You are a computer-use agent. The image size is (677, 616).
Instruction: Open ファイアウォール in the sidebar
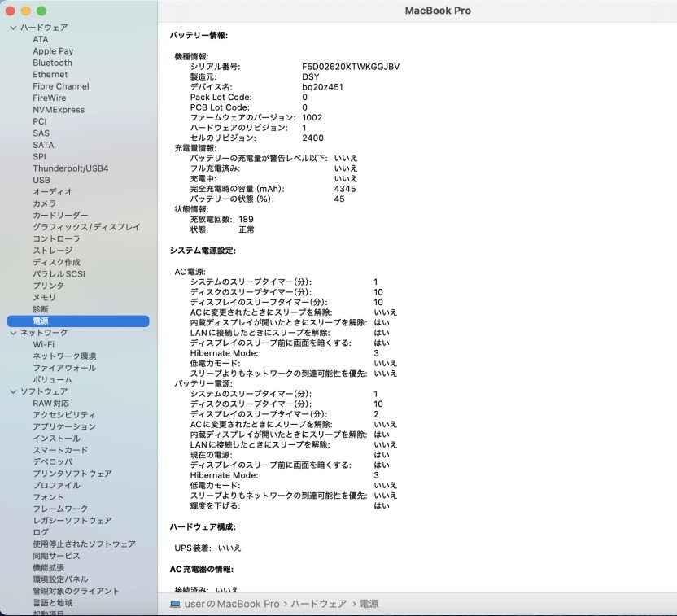coord(65,368)
